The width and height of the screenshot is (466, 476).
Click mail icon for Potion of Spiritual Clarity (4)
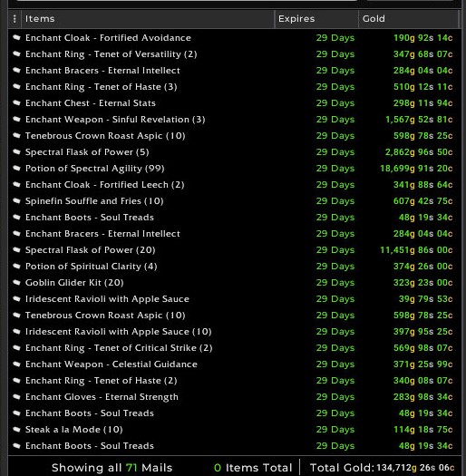tap(16, 267)
